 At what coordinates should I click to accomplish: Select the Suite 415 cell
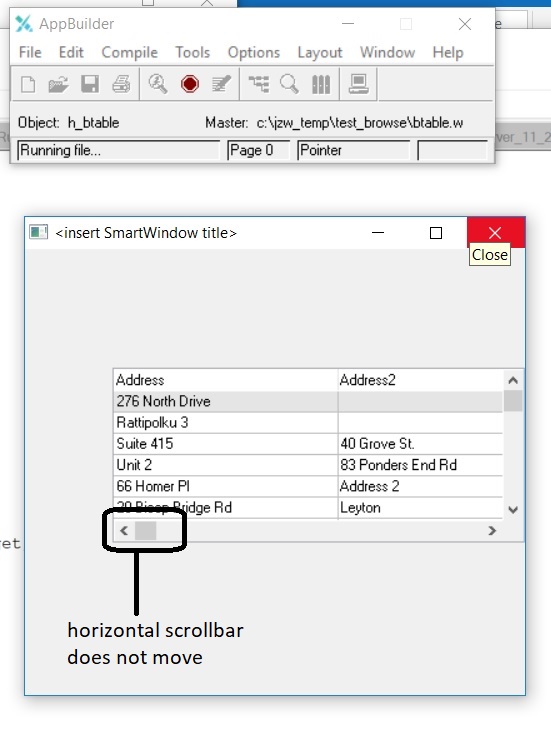coord(225,443)
